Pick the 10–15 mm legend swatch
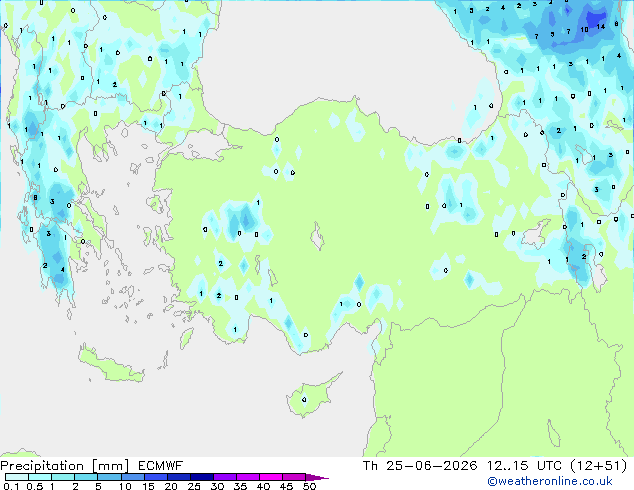The image size is (634, 490). (132, 477)
